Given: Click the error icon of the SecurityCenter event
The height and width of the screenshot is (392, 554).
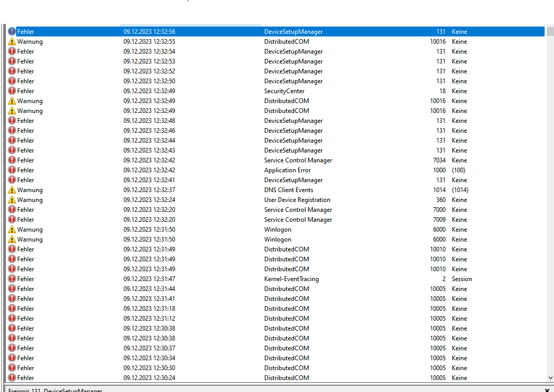Looking at the screenshot, I should tap(11, 91).
